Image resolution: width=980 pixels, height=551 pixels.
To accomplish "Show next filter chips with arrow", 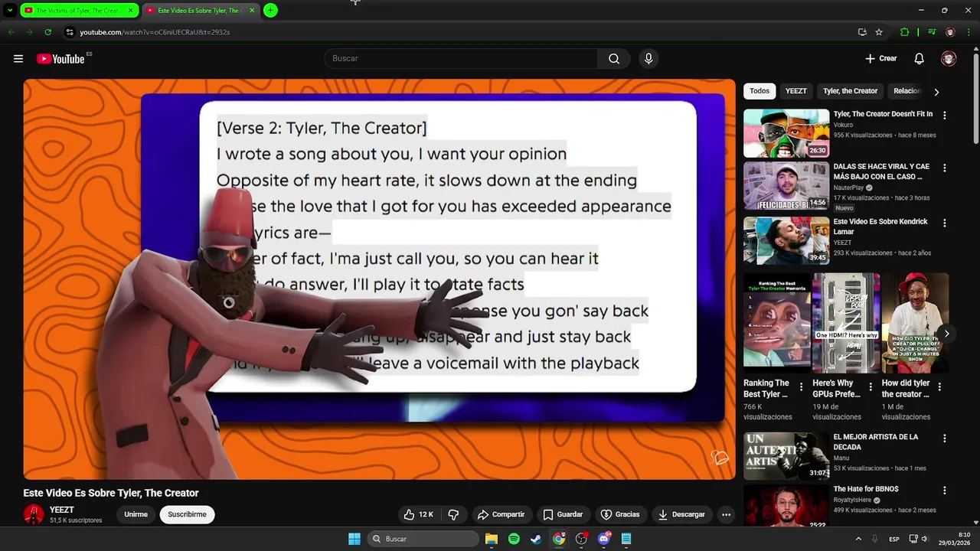I will tap(936, 92).
